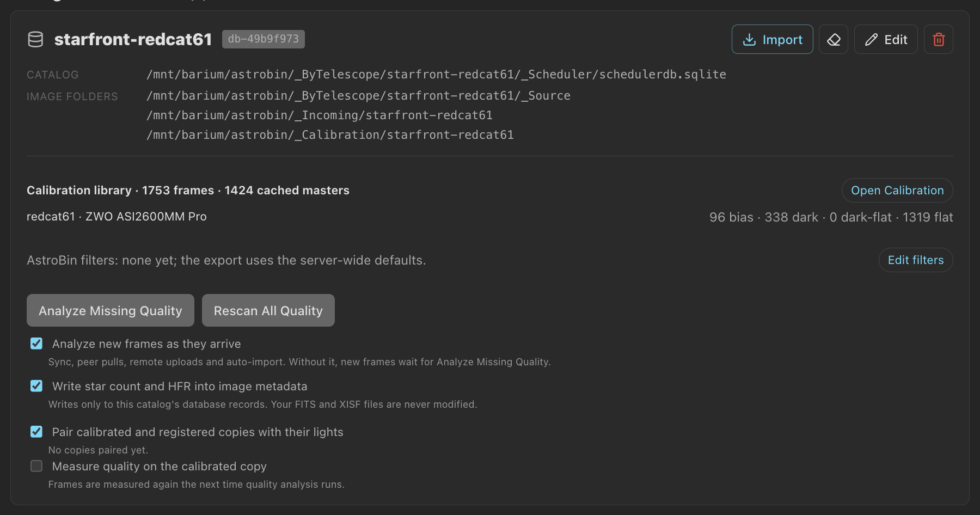Click the No copies paired yet note
980x515 pixels.
coord(98,450)
